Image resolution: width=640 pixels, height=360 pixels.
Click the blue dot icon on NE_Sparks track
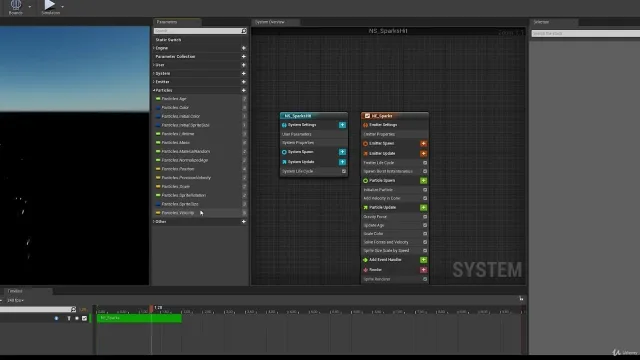tap(56, 318)
